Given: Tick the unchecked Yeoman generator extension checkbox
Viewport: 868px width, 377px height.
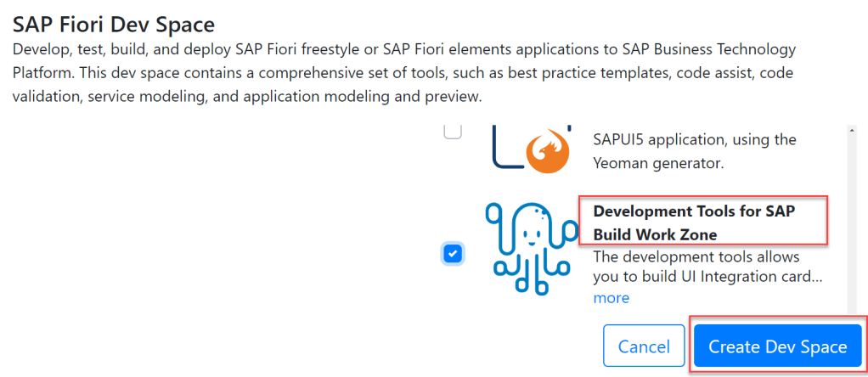Looking at the screenshot, I should pyautogui.click(x=453, y=132).
